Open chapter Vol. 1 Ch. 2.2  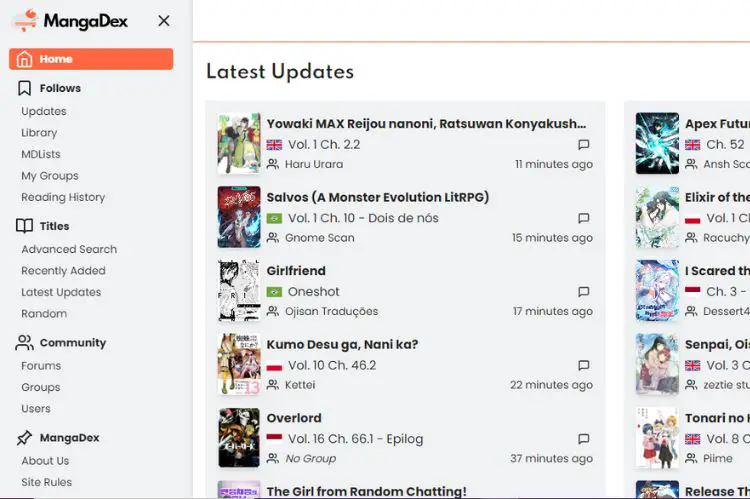click(324, 144)
